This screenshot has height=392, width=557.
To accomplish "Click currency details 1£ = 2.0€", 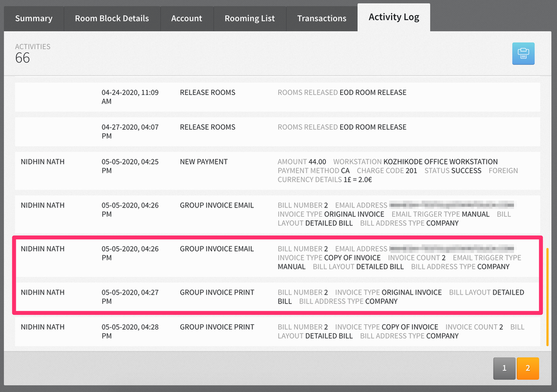I will pos(358,180).
